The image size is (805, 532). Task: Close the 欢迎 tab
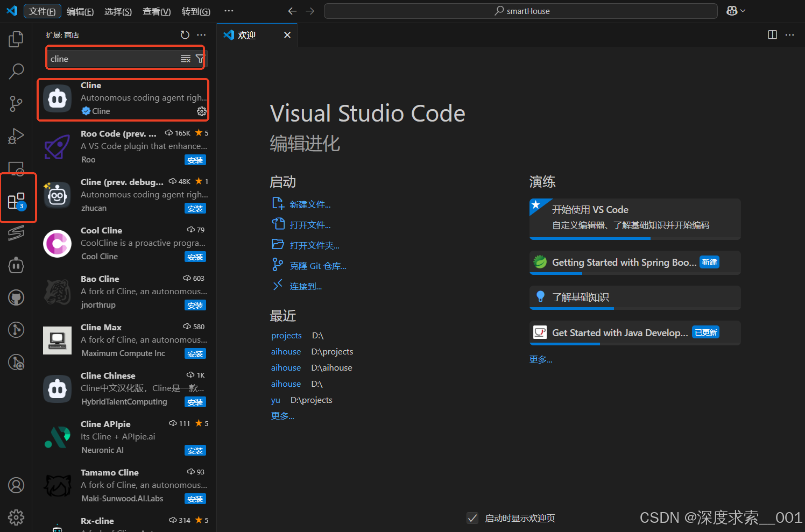(287, 35)
